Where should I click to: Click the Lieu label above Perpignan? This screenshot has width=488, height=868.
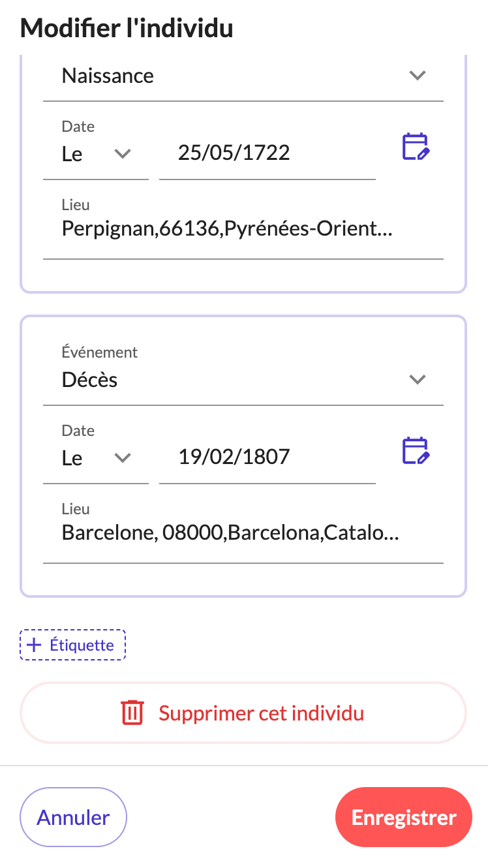[x=75, y=205]
